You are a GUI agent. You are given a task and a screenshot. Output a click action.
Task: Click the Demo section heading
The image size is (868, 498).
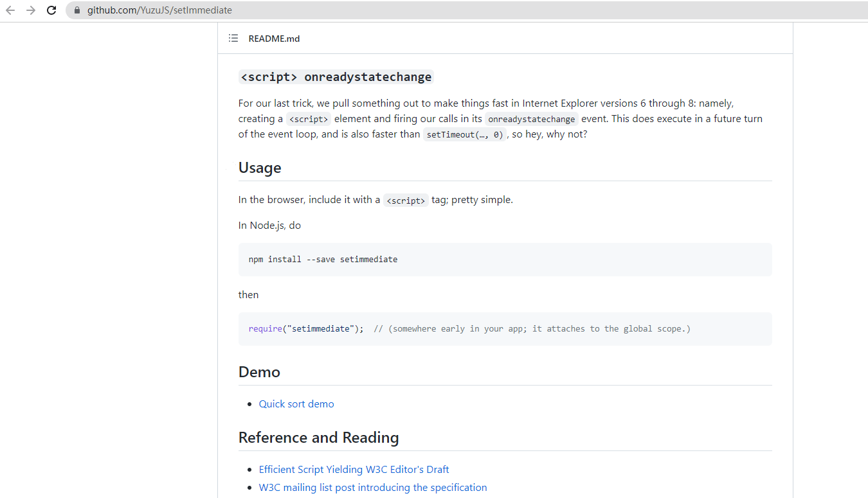pyautogui.click(x=259, y=372)
